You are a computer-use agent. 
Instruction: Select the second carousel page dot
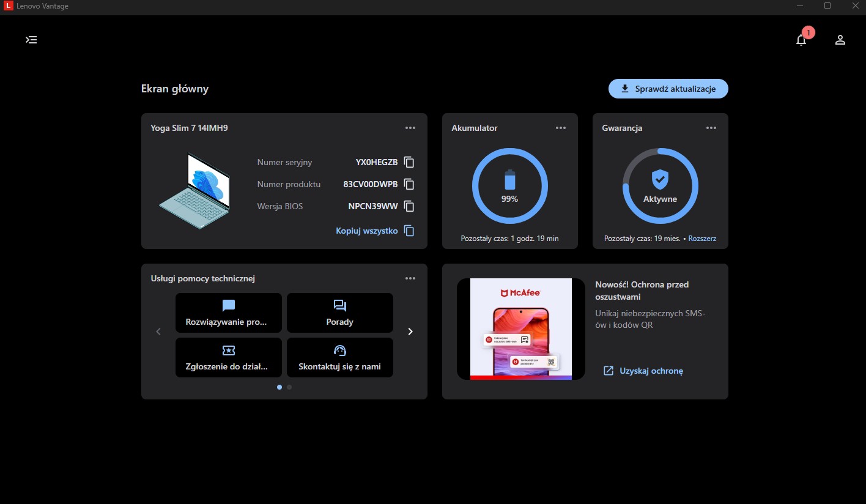point(289,387)
